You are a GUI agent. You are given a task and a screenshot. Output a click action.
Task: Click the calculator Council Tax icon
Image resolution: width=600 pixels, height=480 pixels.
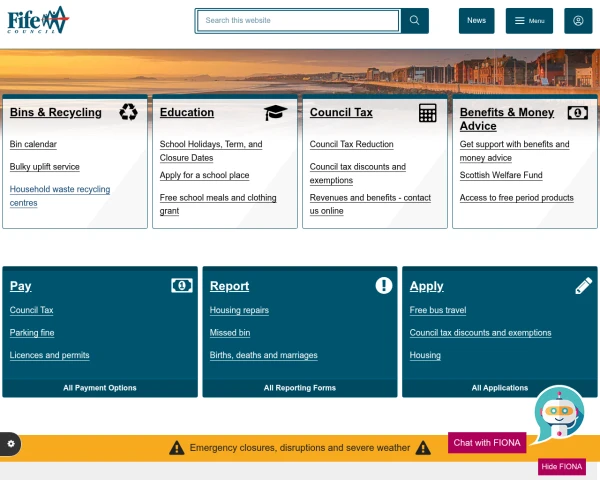pos(427,113)
